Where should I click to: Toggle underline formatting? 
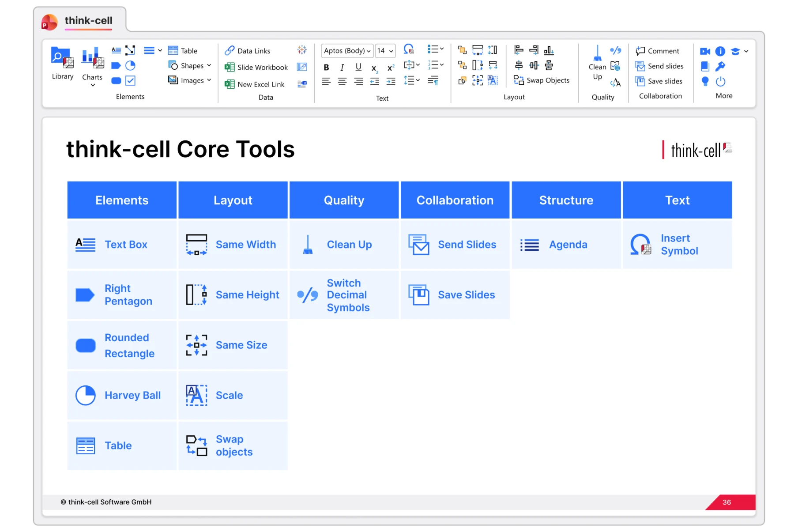coord(358,67)
